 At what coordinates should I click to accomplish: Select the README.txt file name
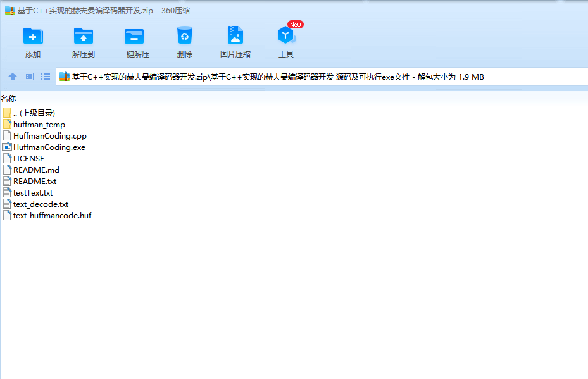click(35, 182)
